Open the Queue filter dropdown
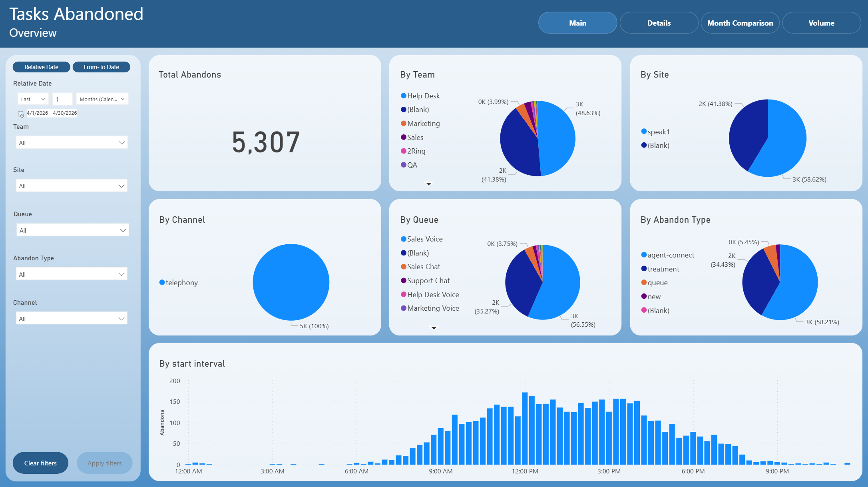868x487 pixels. pyautogui.click(x=72, y=230)
